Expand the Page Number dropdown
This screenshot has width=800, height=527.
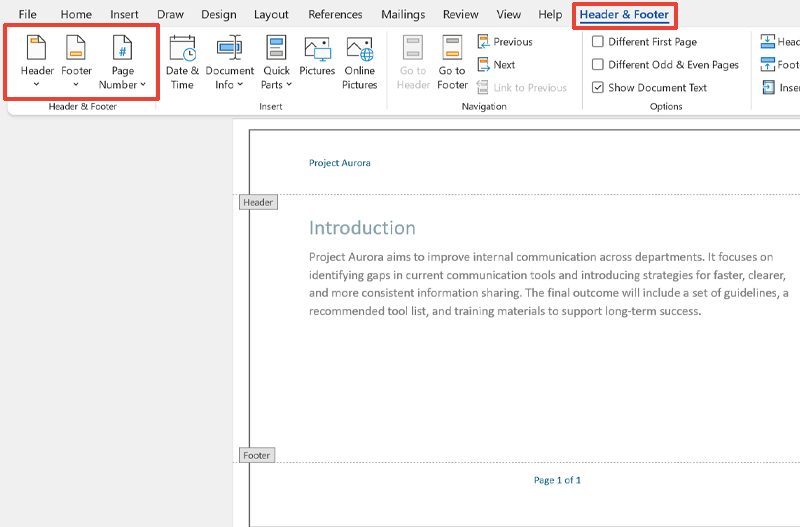tap(122, 85)
